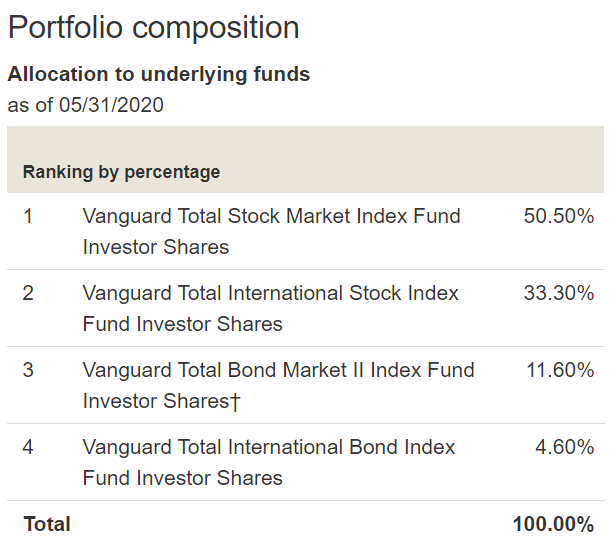Click the dagger footnote symbol after Investor Shares
Image resolution: width=614 pixels, height=538 pixels.
[x=234, y=401]
